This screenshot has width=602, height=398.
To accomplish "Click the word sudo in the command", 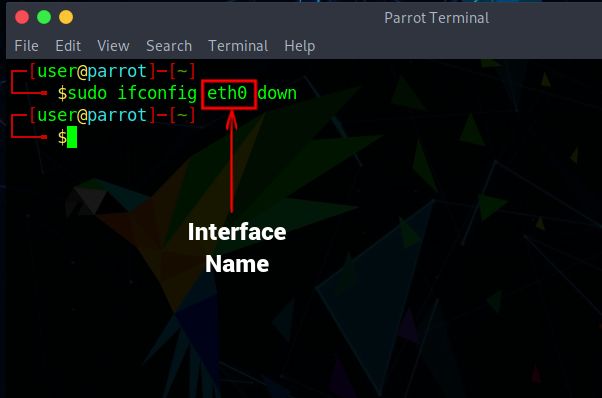I will click(87, 93).
